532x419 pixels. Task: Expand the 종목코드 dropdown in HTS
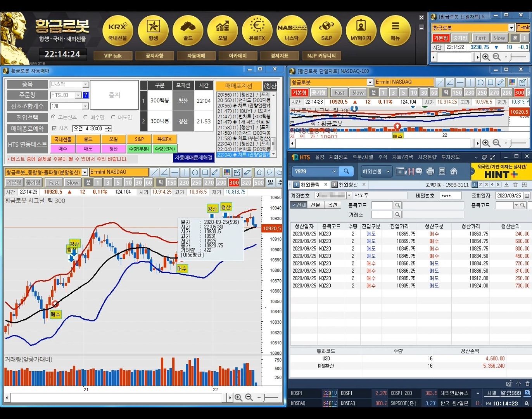point(516,205)
